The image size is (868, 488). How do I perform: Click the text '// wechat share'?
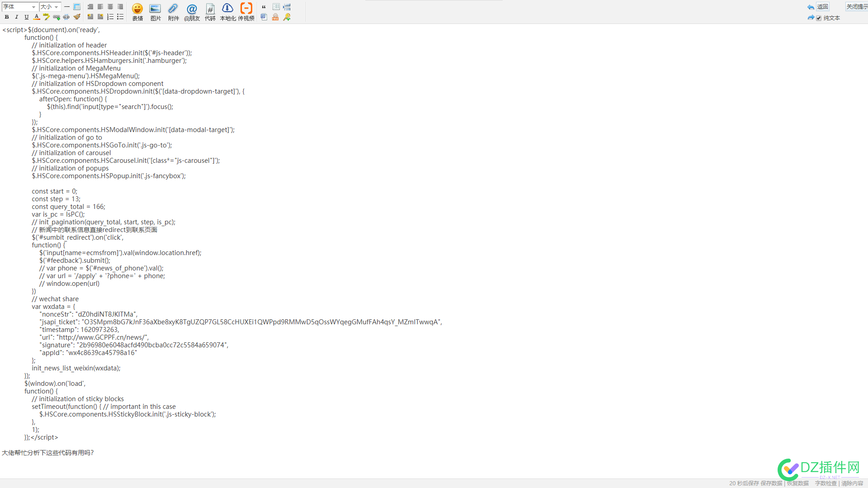[55, 299]
